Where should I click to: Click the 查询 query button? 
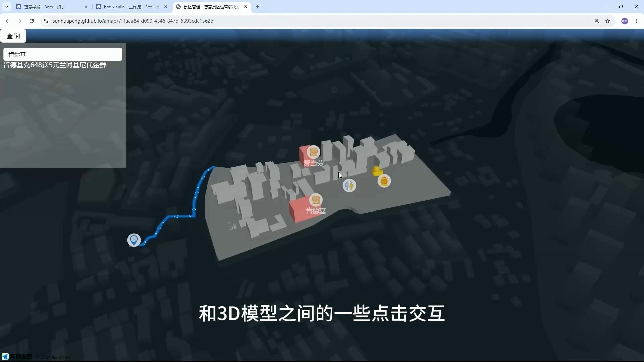(13, 36)
